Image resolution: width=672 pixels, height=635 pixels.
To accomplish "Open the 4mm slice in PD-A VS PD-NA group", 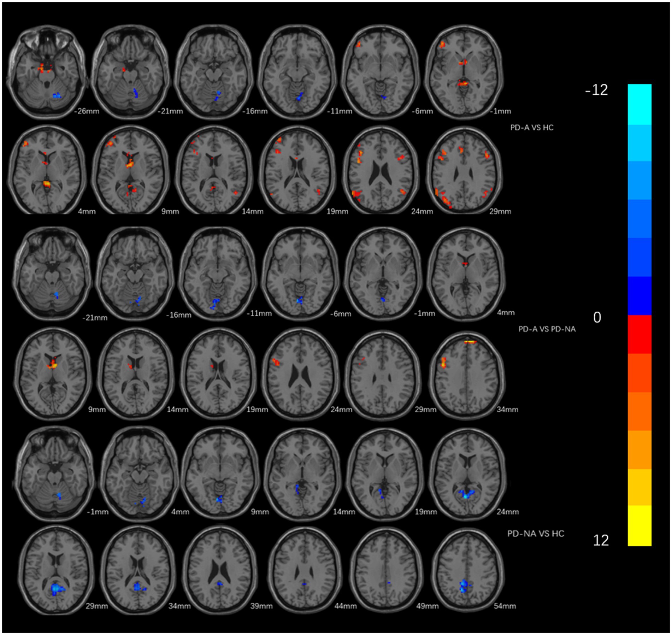I will point(466,274).
